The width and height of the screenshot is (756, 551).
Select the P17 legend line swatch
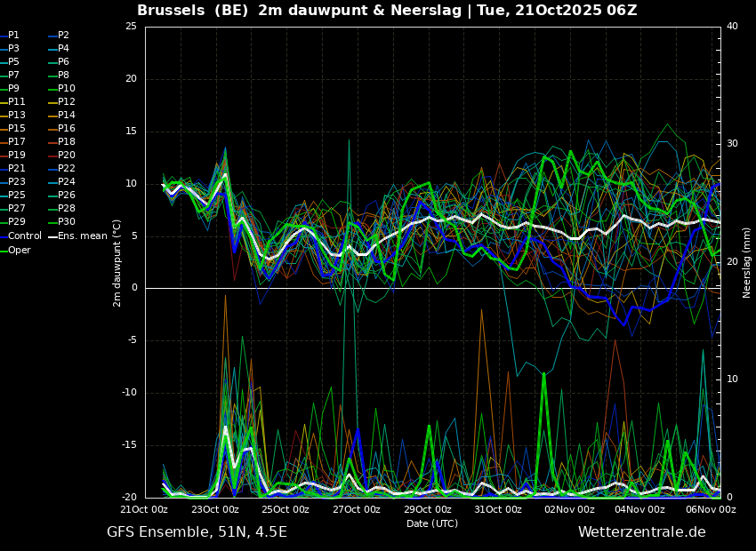point(4,142)
